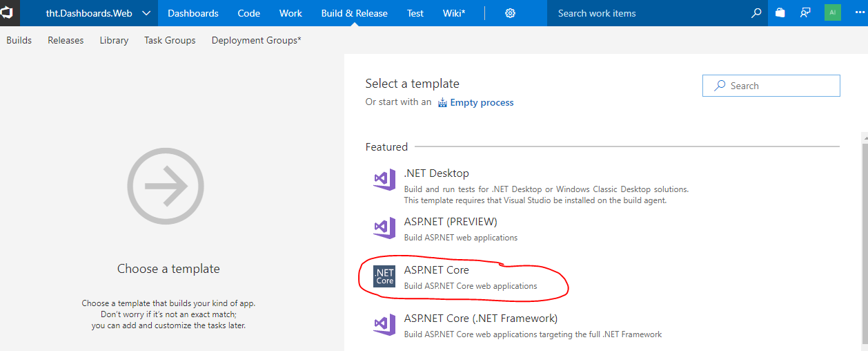This screenshot has height=351, width=868.
Task: Click the Featured section heading
Action: click(386, 146)
